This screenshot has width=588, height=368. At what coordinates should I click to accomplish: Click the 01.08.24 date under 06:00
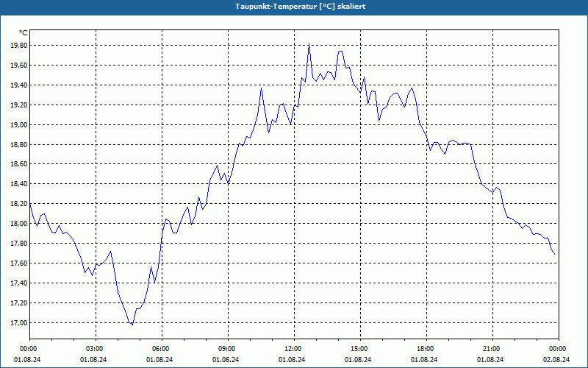coord(160,360)
